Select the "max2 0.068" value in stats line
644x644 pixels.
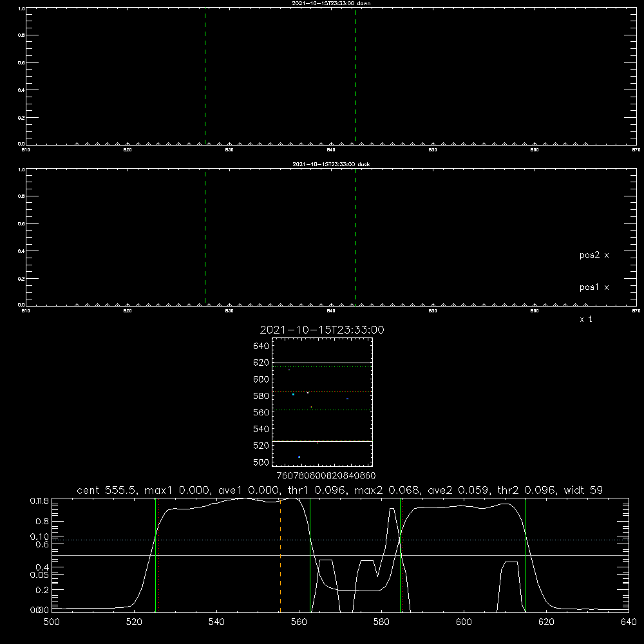387,490
